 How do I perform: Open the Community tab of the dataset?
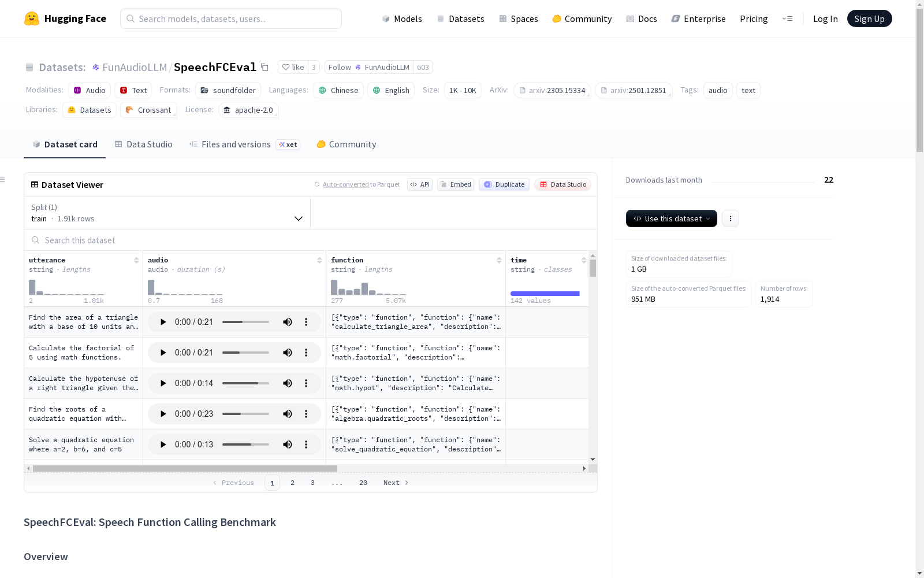click(346, 144)
